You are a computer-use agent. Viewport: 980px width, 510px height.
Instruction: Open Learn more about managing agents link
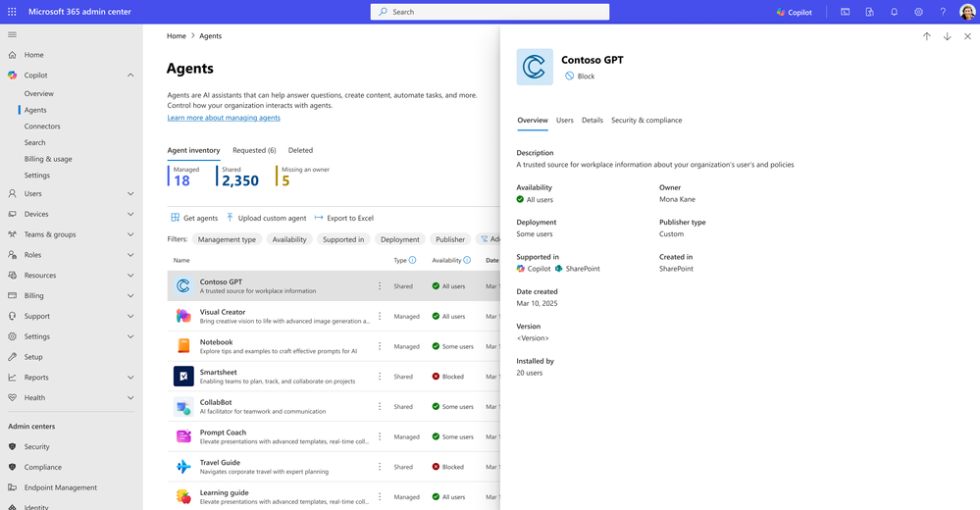pos(224,118)
